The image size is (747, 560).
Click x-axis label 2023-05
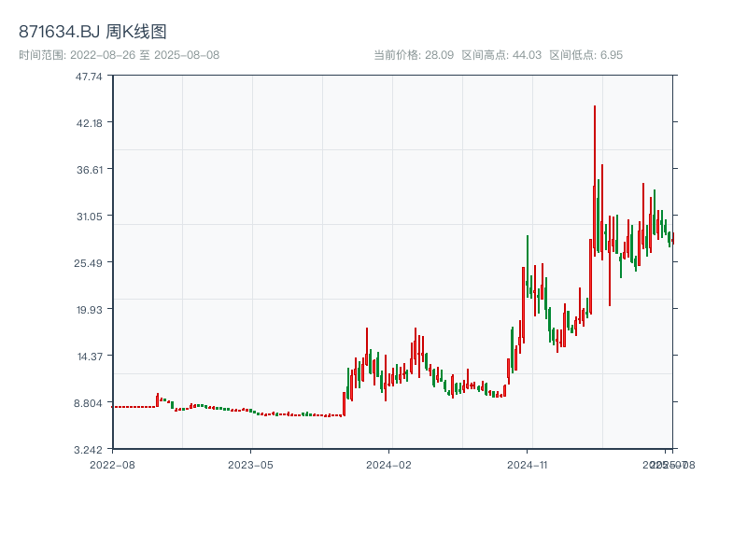pyautogui.click(x=250, y=465)
